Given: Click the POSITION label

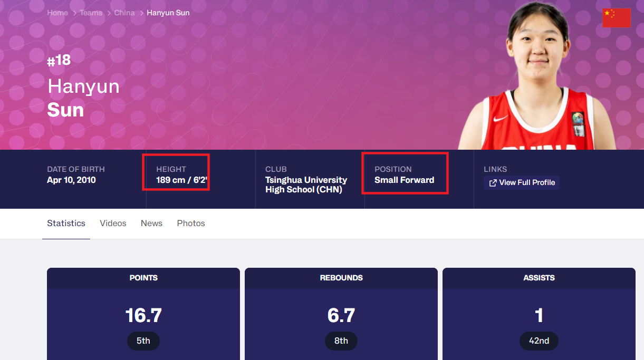Looking at the screenshot, I should tap(393, 169).
